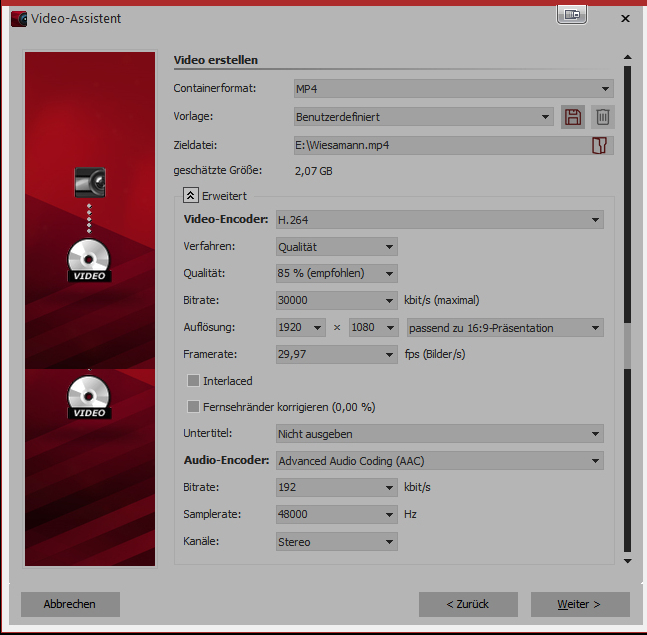647x635 pixels.
Task: Click the save template floppy disk icon
Action: (x=573, y=117)
